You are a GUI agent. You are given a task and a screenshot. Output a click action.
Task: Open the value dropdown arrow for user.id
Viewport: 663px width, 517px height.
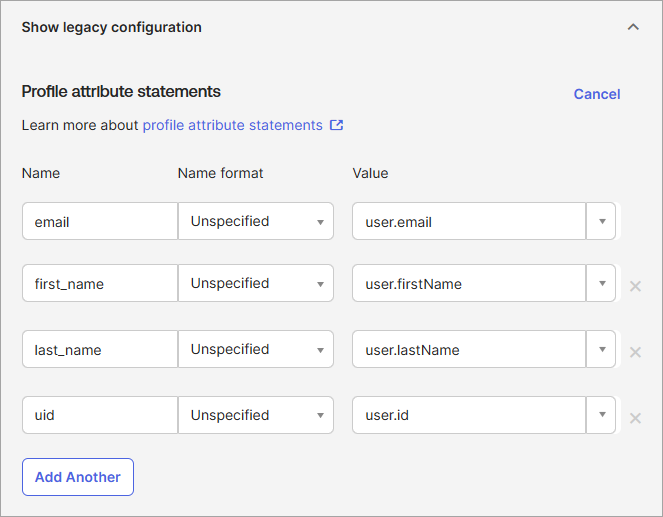coord(601,415)
